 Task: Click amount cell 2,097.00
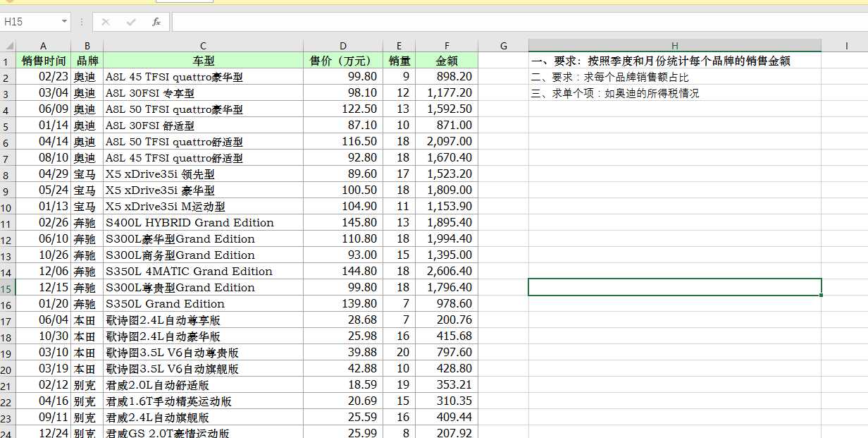pyautogui.click(x=446, y=142)
